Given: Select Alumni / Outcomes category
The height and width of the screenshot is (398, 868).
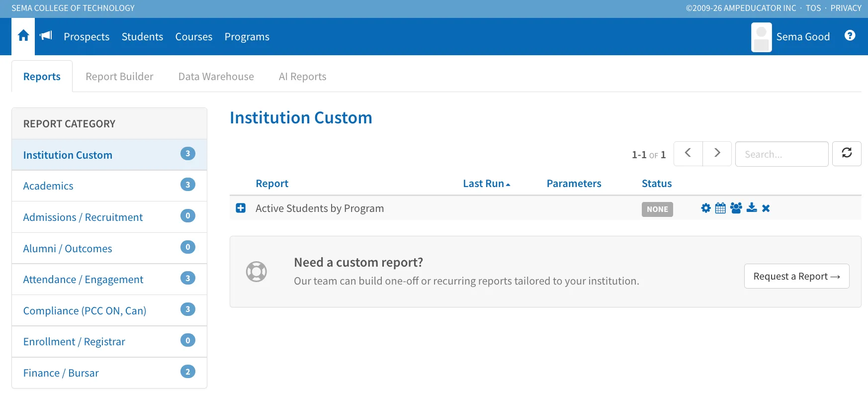Looking at the screenshot, I should [109, 248].
